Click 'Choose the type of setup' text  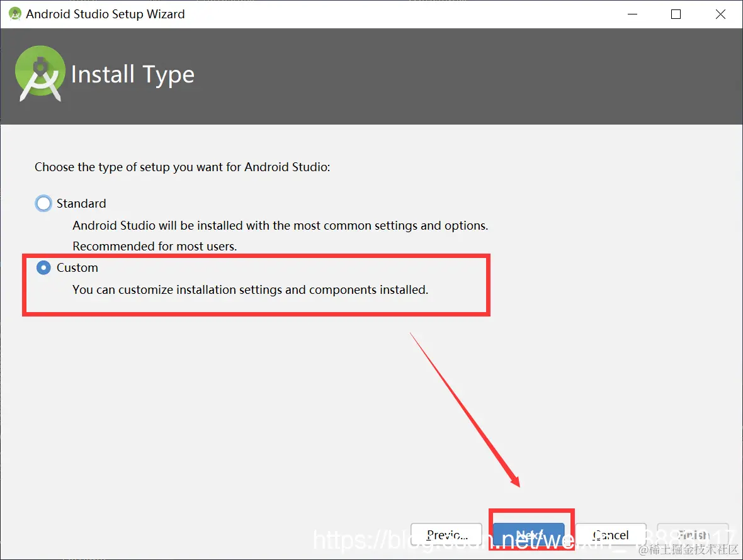point(183,167)
